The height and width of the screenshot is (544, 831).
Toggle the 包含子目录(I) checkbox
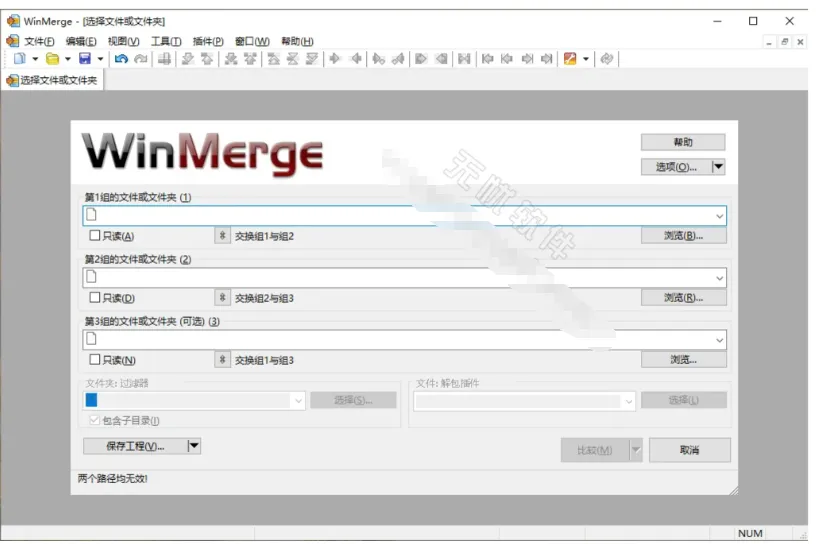click(95, 420)
